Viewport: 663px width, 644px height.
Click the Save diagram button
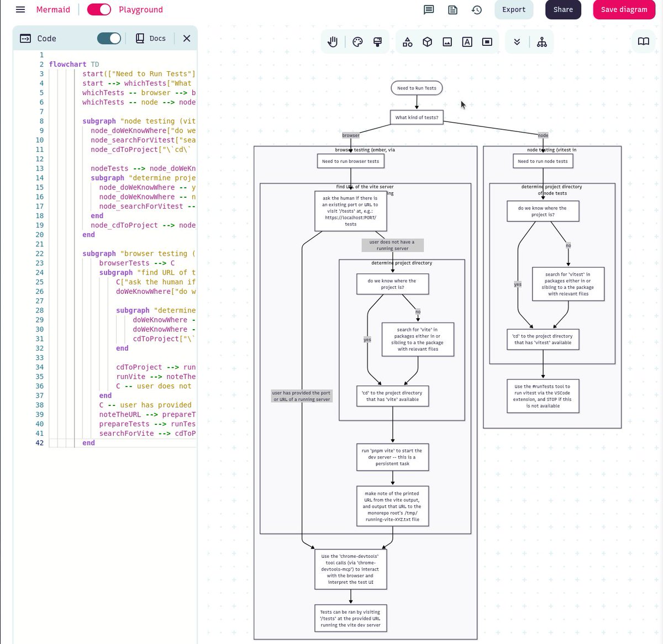(624, 9)
